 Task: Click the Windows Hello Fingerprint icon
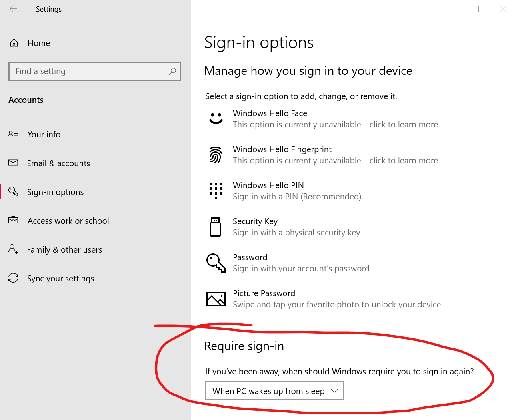[x=216, y=155]
